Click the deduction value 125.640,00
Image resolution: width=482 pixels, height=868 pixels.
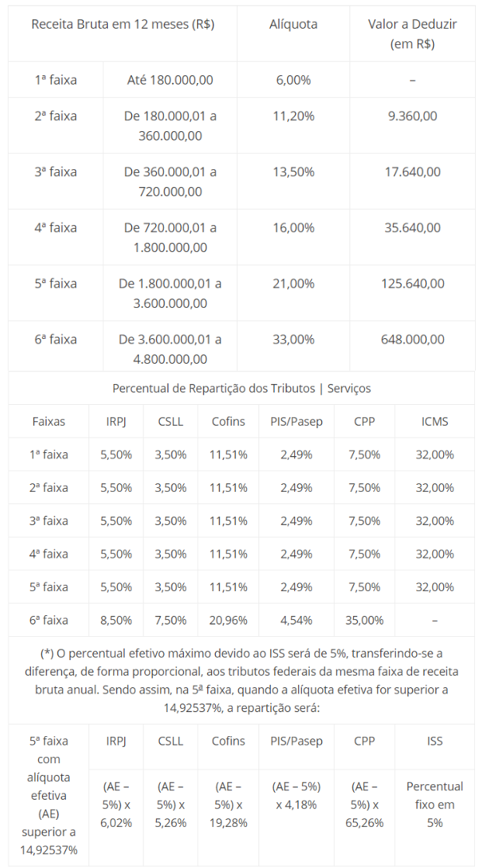click(x=412, y=284)
